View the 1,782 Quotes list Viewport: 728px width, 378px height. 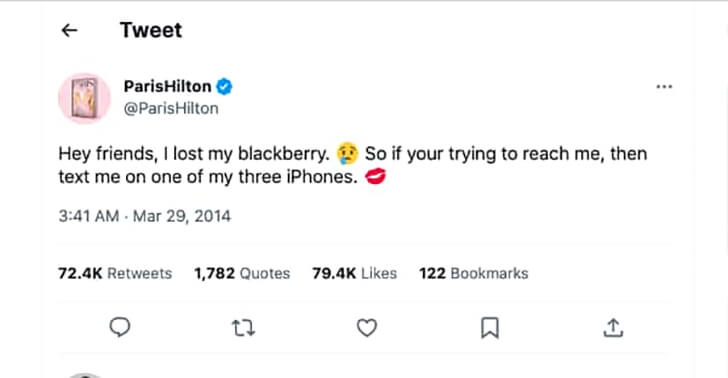tap(242, 273)
